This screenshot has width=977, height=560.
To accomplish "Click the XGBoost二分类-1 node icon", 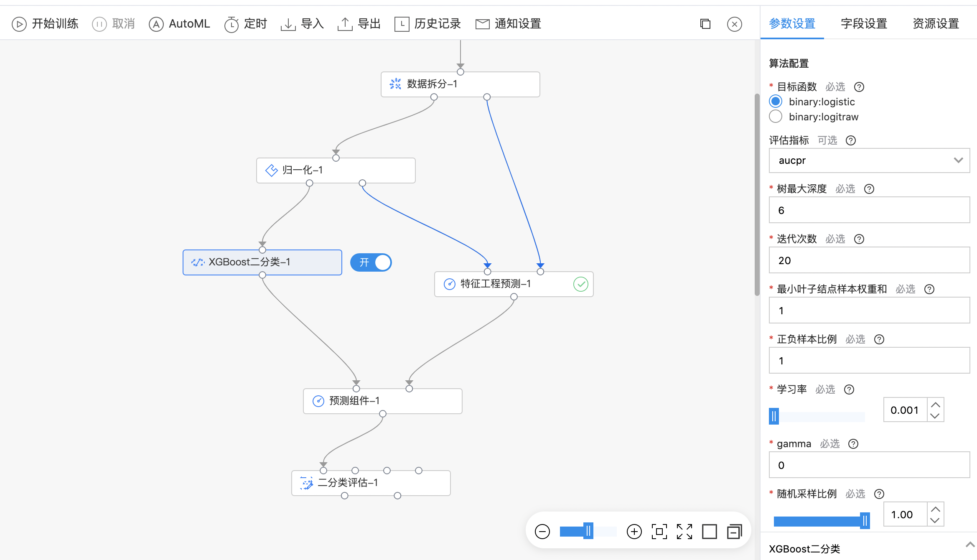I will coord(198,262).
